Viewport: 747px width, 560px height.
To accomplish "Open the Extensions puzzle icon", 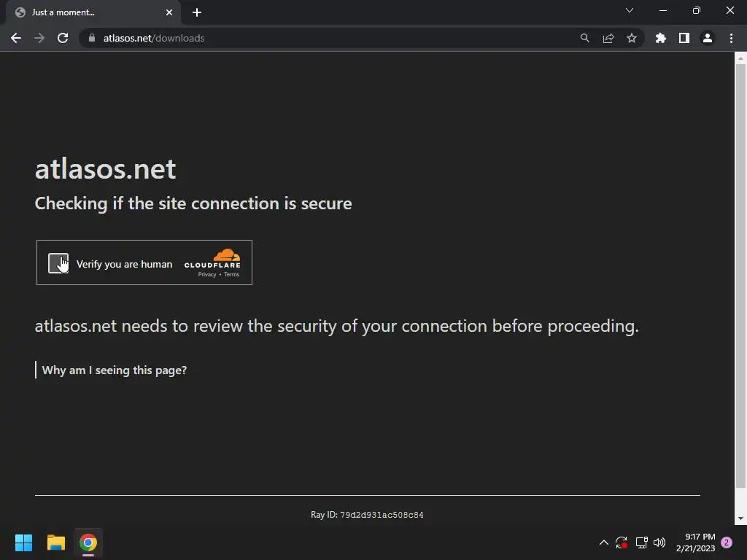I will [x=661, y=38].
